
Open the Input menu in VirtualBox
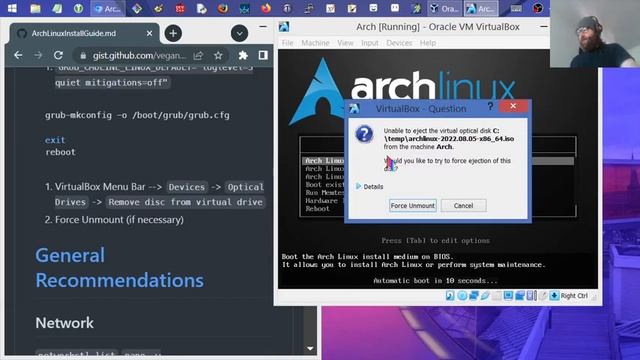click(x=369, y=43)
